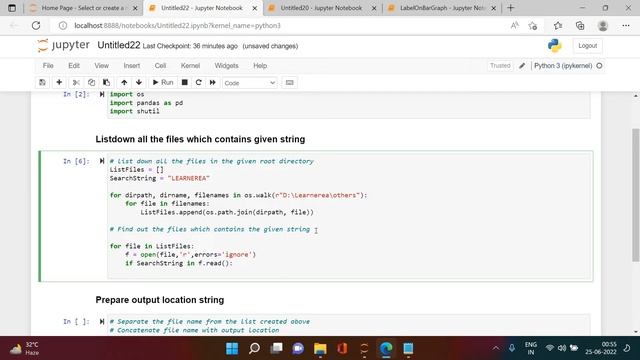Click the Python logo icon
This screenshot has height=360, width=640.
coord(555,45)
